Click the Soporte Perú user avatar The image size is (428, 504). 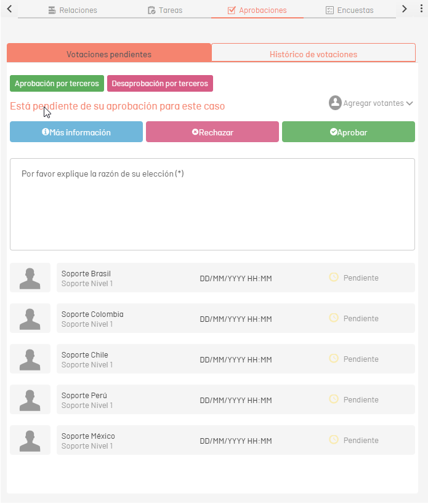(x=30, y=400)
